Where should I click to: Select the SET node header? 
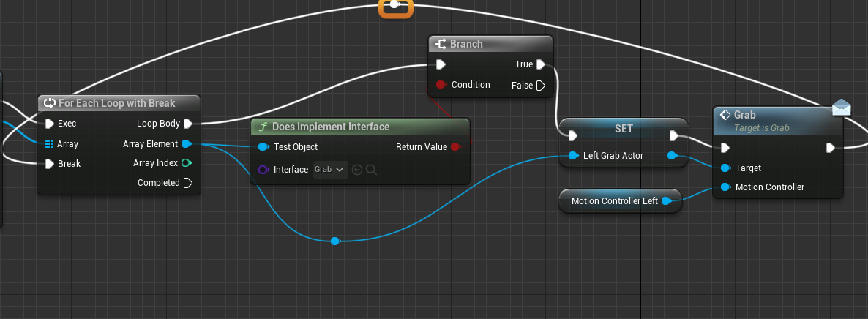coord(624,129)
